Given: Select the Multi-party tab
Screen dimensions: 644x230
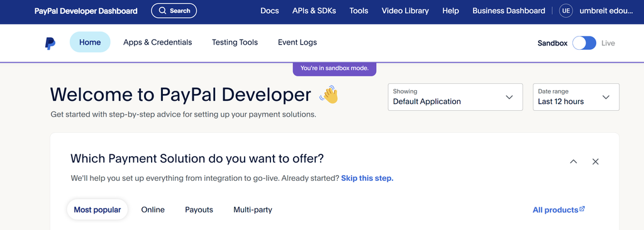Looking at the screenshot, I should (253, 210).
